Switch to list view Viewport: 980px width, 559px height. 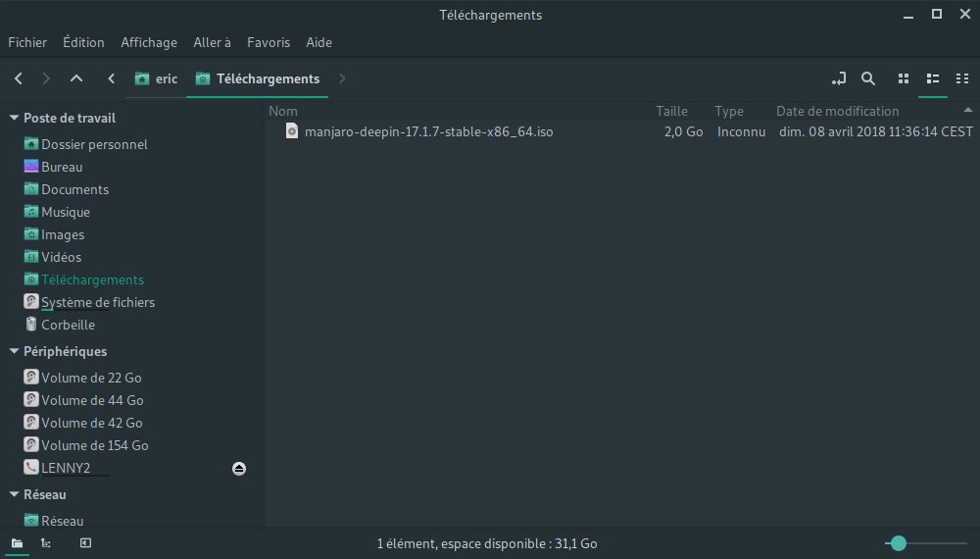(933, 78)
